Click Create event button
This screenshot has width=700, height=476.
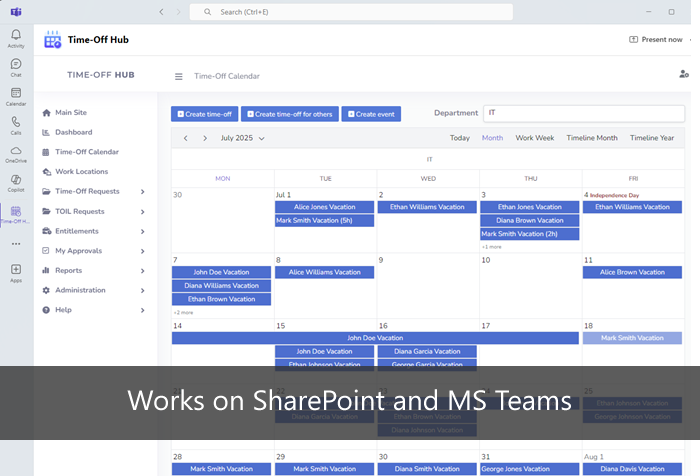(x=371, y=114)
